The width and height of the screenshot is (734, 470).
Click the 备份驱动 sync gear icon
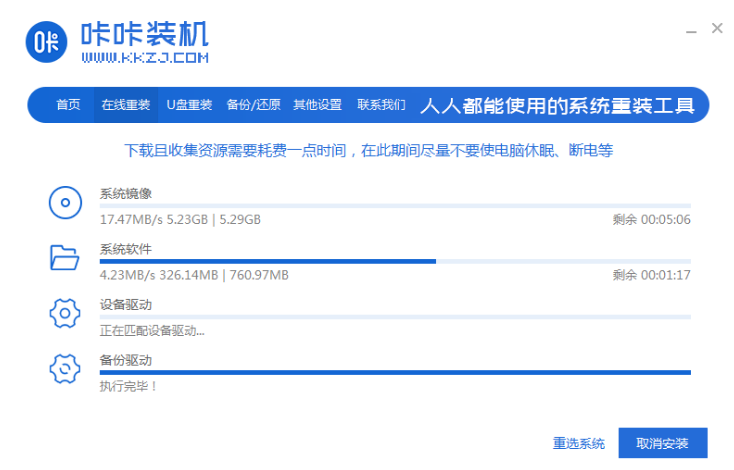pyautogui.click(x=64, y=368)
